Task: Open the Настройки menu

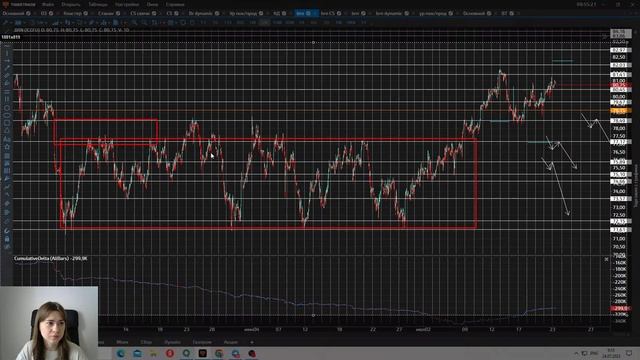Action: pyautogui.click(x=127, y=4)
